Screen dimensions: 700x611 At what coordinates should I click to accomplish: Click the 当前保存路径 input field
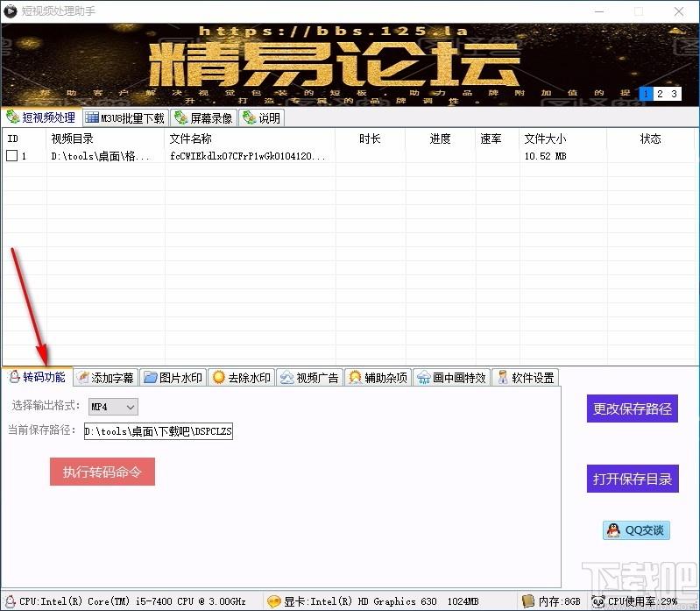click(158, 431)
